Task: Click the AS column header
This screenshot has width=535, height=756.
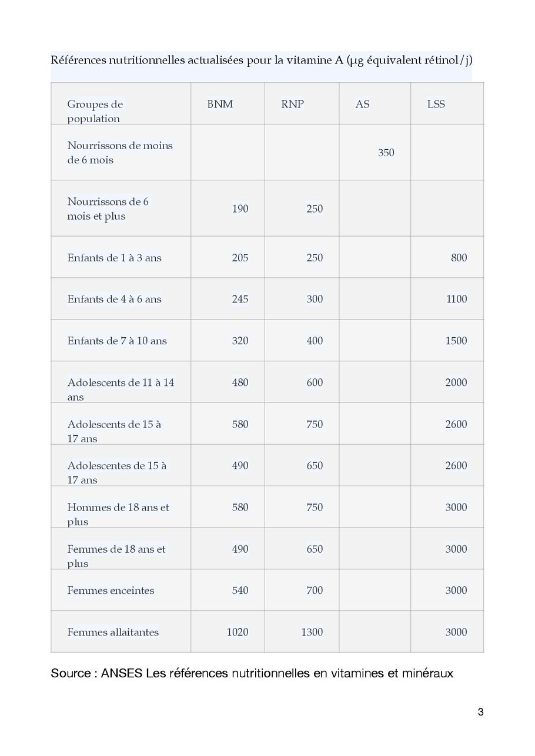Action: (363, 104)
